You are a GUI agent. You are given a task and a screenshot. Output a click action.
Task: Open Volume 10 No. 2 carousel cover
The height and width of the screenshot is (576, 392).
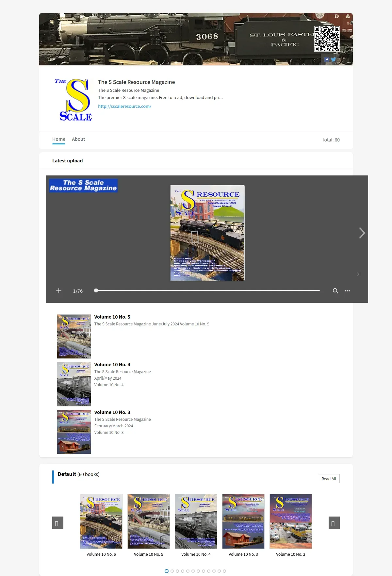[291, 521]
